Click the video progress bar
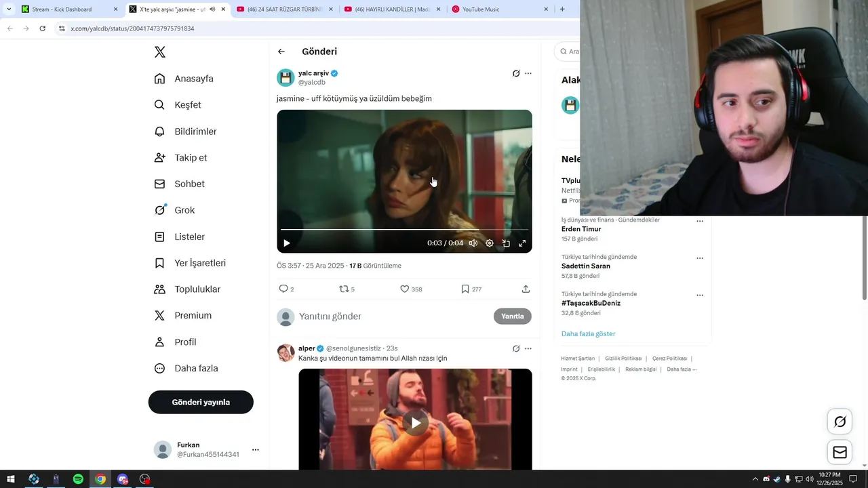This screenshot has height=488, width=868. 404,230
